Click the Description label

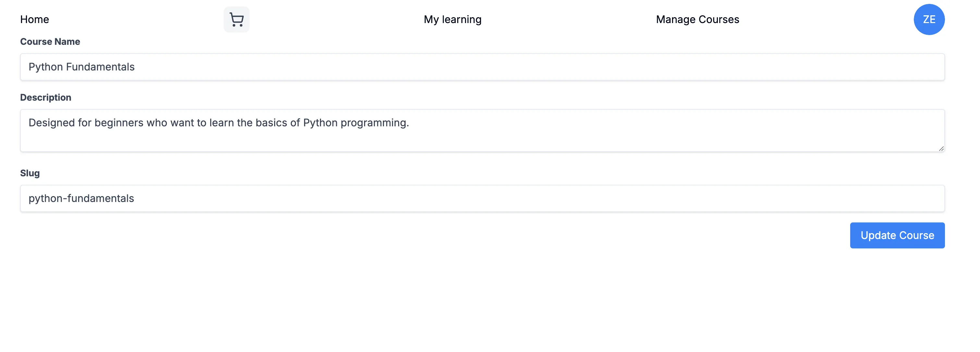(x=45, y=97)
